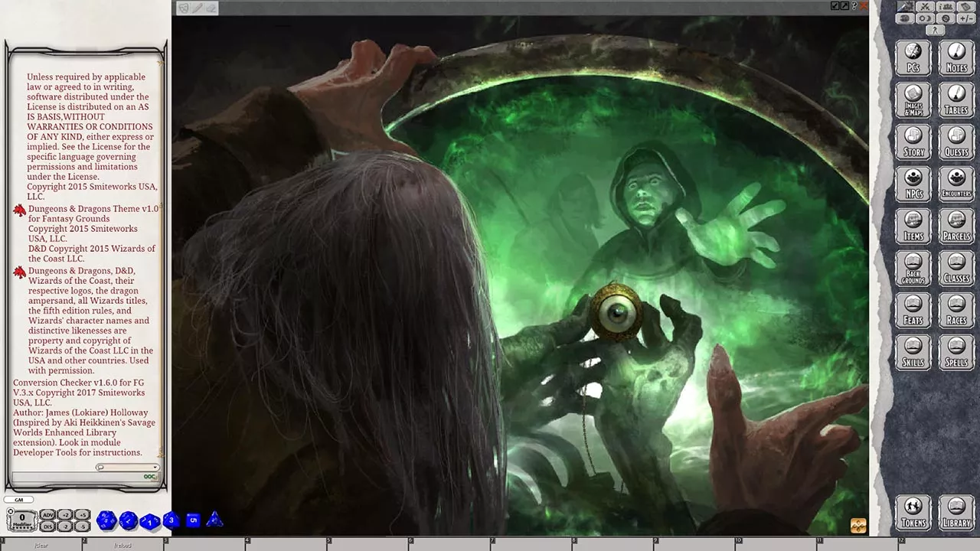Click the orange link icon on image corner
This screenshot has width=980, height=551.
(x=858, y=525)
